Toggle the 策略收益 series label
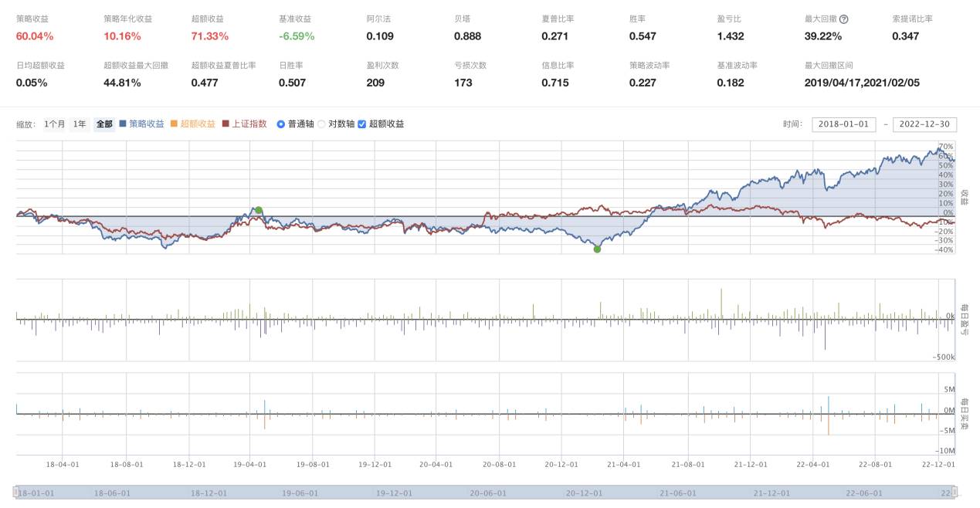The height and width of the screenshot is (508, 980). pos(146,124)
